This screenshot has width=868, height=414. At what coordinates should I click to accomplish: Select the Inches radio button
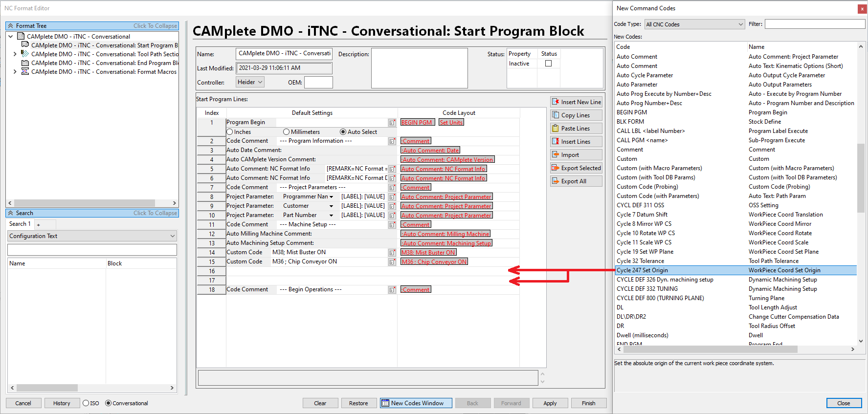(230, 132)
